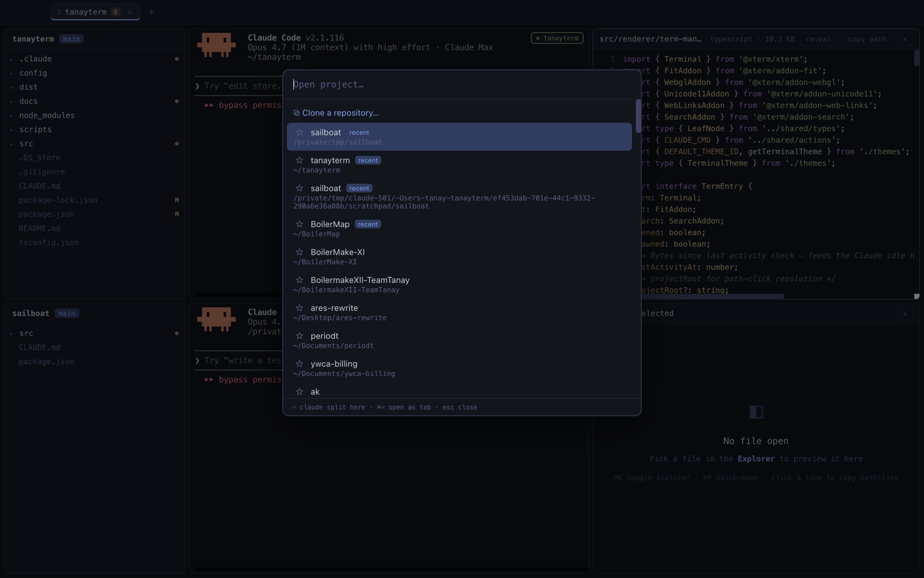This screenshot has width=924, height=578.
Task: Select the ares-rewrite project entry
Action: 459,313
